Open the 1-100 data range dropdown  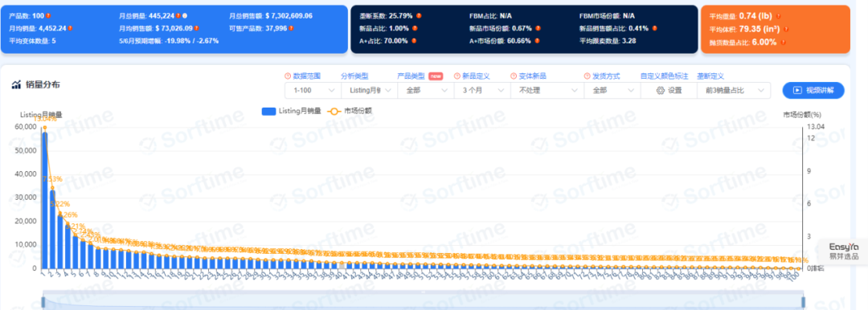point(313,90)
